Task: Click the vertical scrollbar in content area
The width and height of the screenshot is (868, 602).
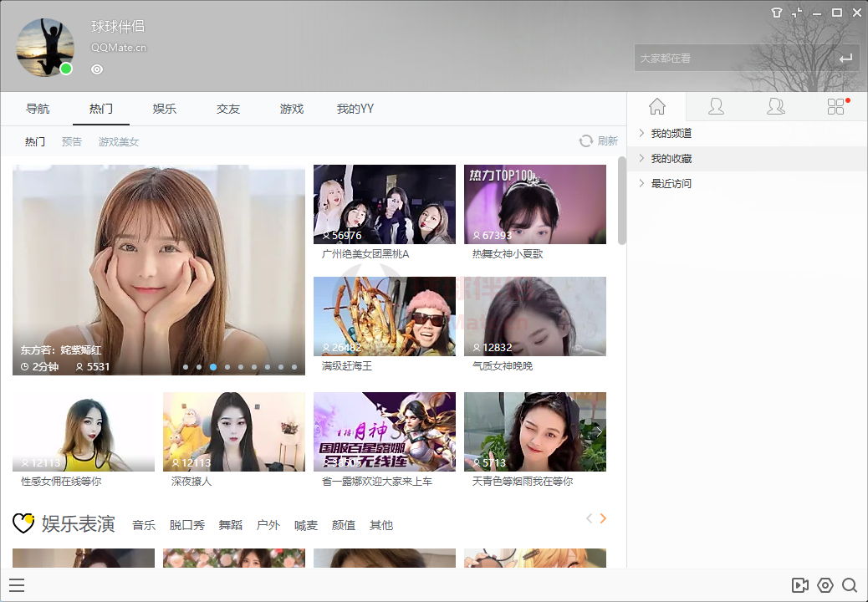Action: [x=621, y=201]
